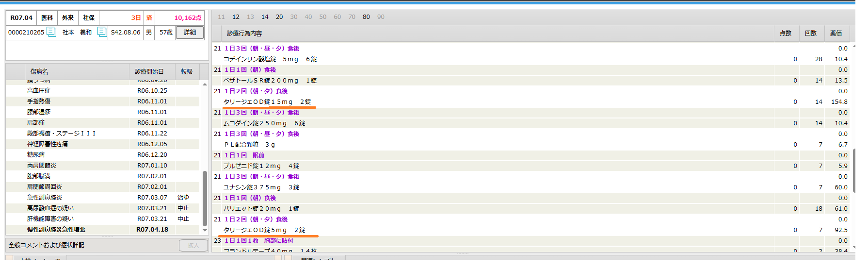The image size is (868, 269).
Task: Click the 薬価 column header
Action: (x=836, y=33)
